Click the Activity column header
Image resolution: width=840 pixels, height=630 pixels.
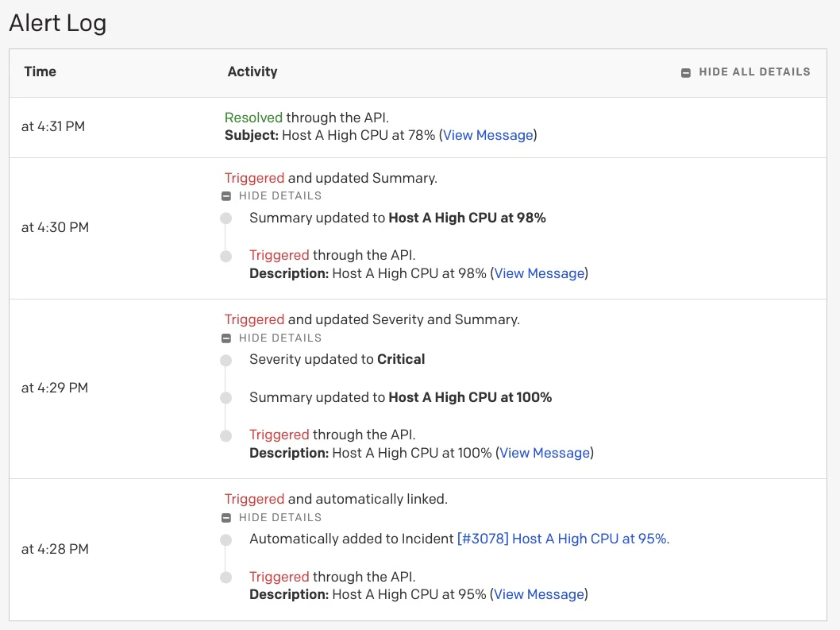[x=252, y=72]
